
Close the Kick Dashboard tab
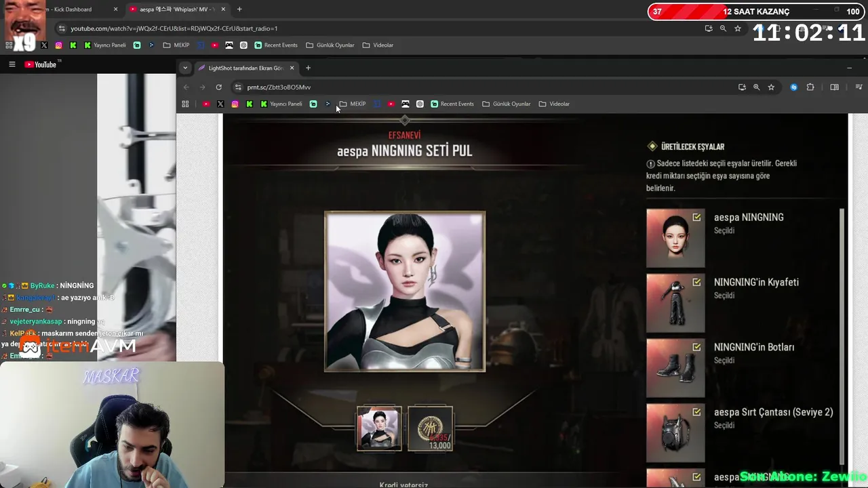click(x=115, y=9)
